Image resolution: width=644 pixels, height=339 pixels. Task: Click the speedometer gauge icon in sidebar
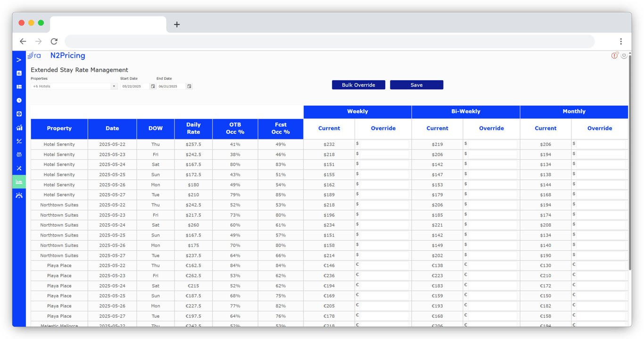tap(19, 195)
